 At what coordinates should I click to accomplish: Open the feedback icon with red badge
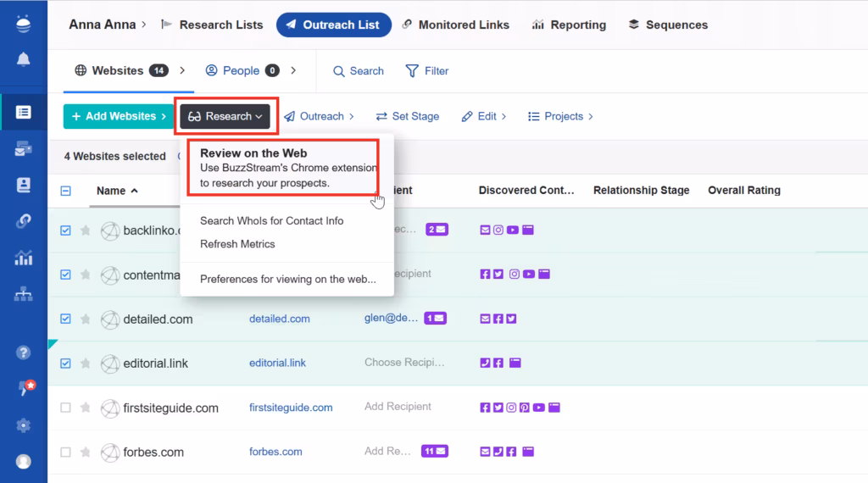tap(25, 388)
